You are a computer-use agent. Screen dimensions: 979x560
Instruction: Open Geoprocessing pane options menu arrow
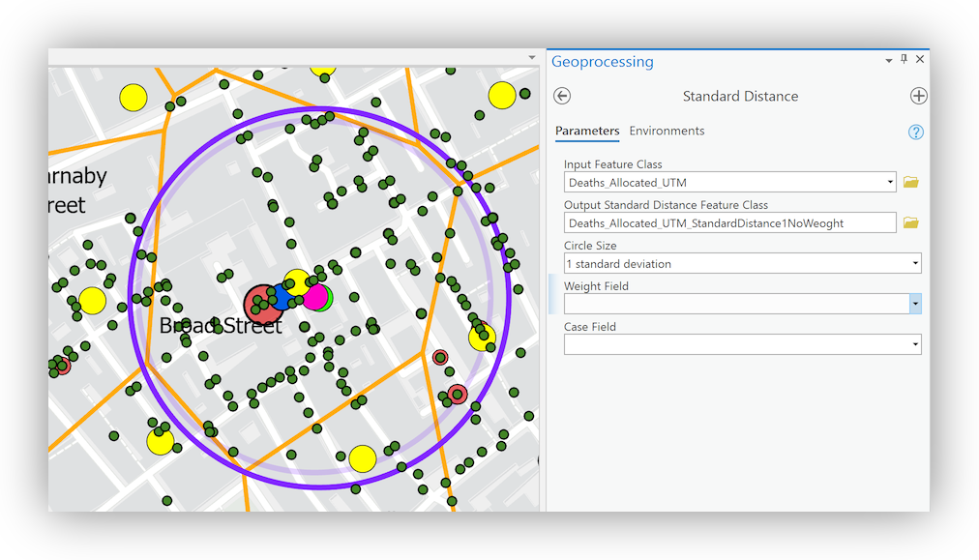pyautogui.click(x=888, y=61)
